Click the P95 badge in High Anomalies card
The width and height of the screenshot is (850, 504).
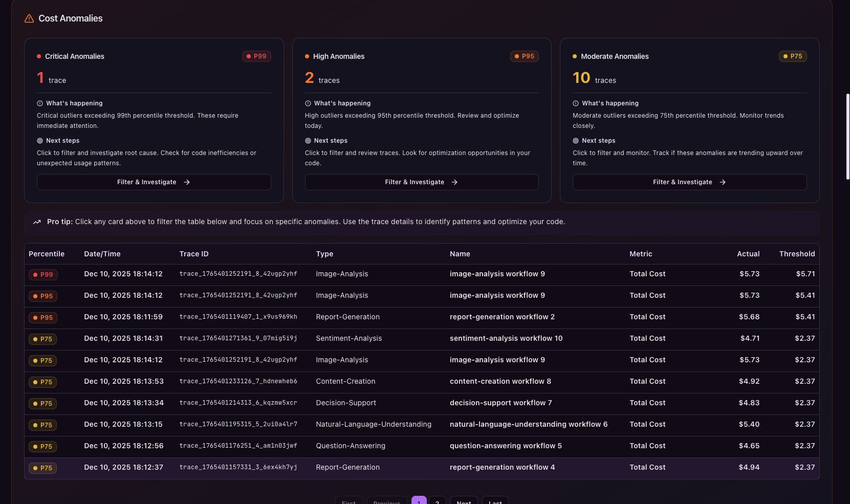pyautogui.click(x=524, y=56)
